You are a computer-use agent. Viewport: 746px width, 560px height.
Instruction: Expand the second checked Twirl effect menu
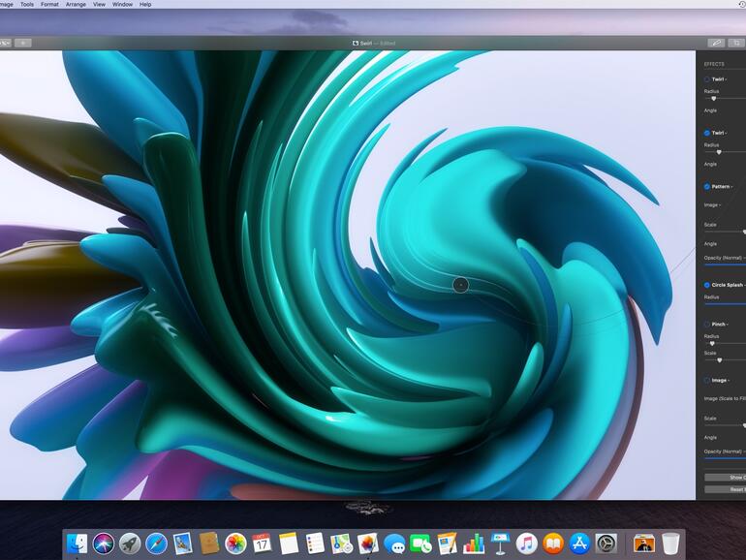point(719,134)
